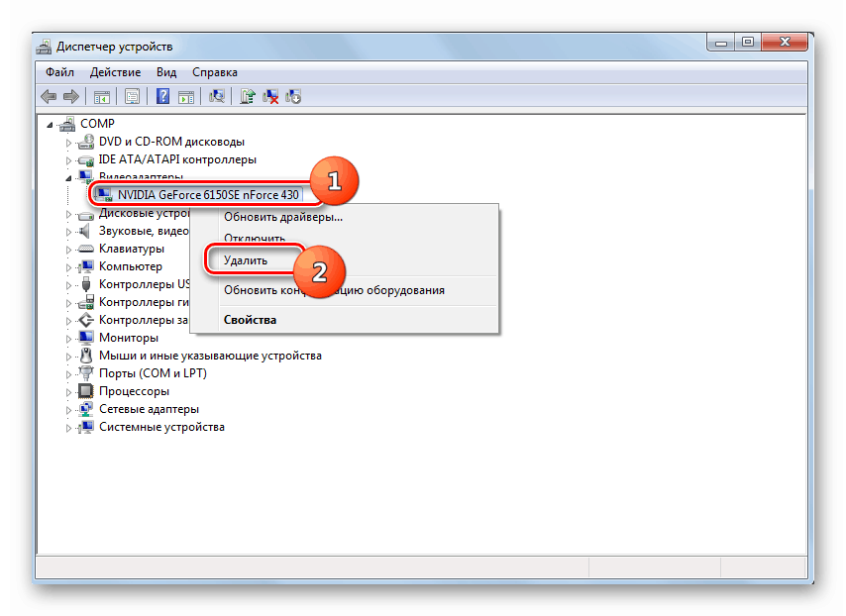Click the Forward arrow in the toolbar
The height and width of the screenshot is (616, 846).
[x=71, y=97]
